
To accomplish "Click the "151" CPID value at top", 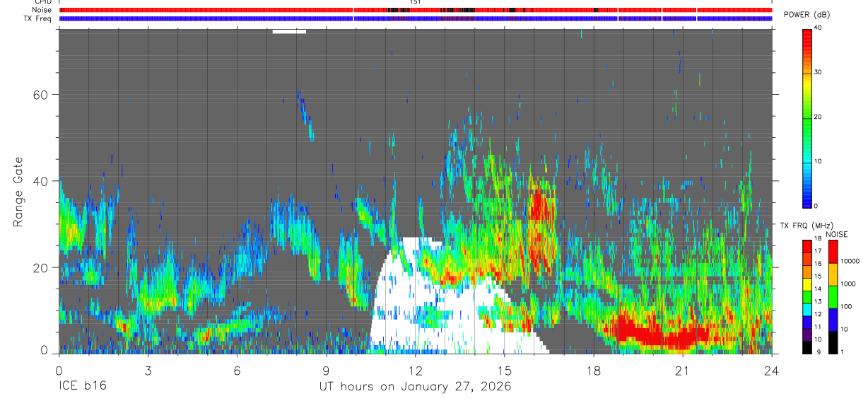I will pyautogui.click(x=416, y=2).
